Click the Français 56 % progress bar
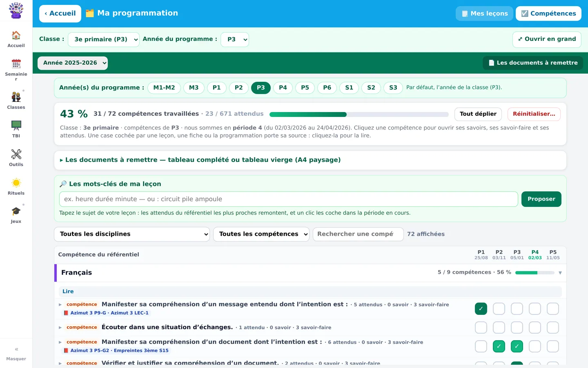 click(535, 273)
